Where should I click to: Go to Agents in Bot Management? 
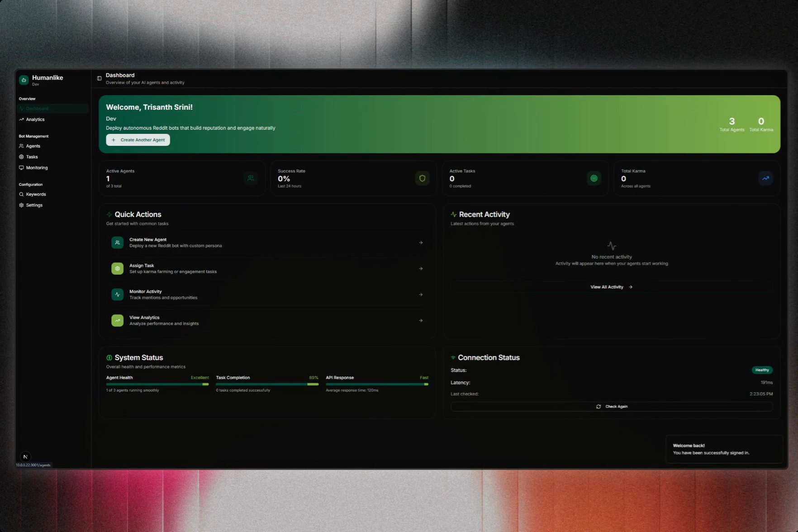(33, 146)
